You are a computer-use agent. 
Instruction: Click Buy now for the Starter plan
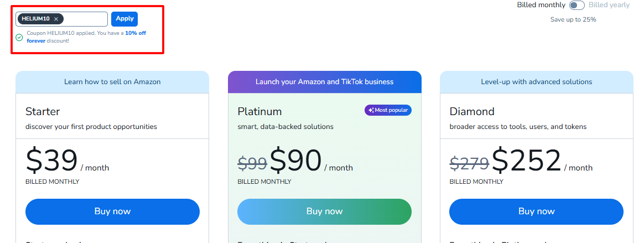(112, 211)
